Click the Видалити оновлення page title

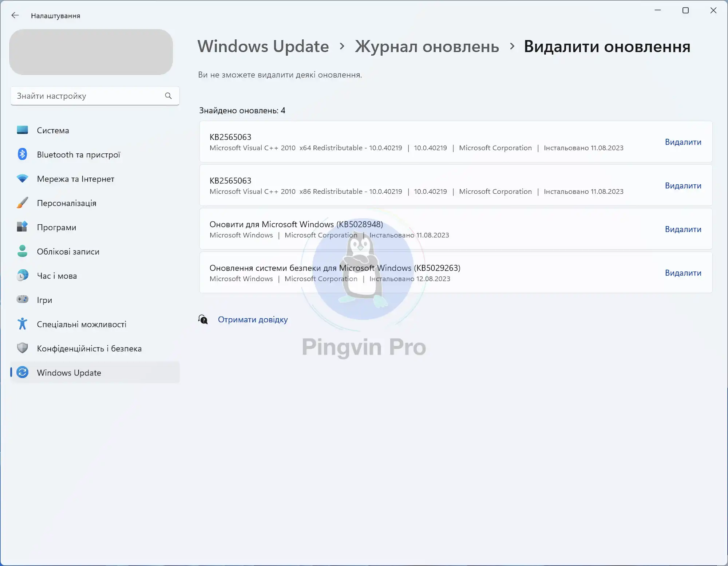click(607, 47)
